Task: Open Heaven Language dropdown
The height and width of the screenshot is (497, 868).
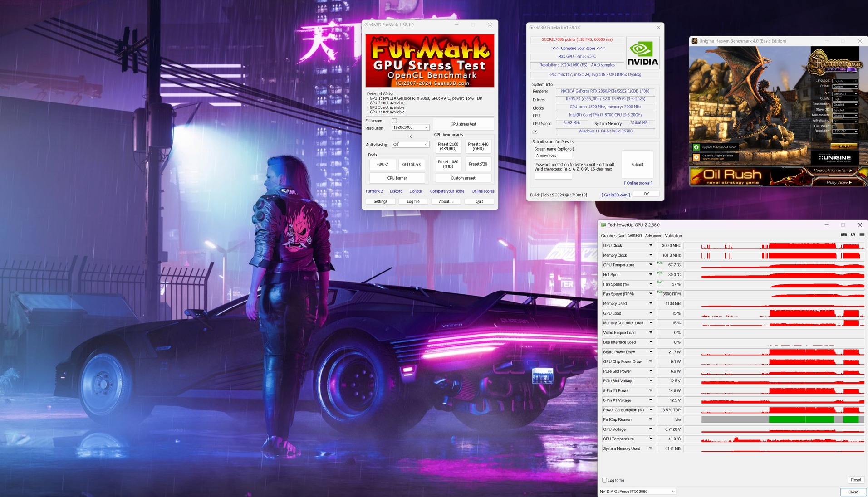Action: 845,81
